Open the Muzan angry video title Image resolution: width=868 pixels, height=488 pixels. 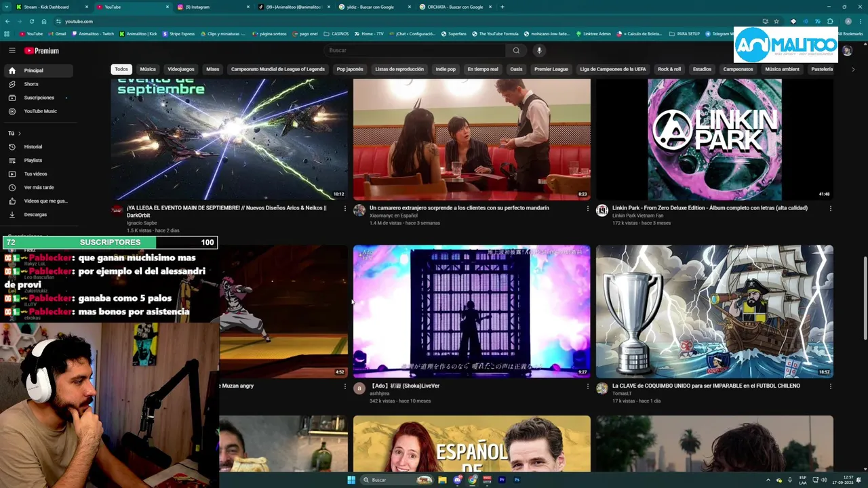(237, 386)
